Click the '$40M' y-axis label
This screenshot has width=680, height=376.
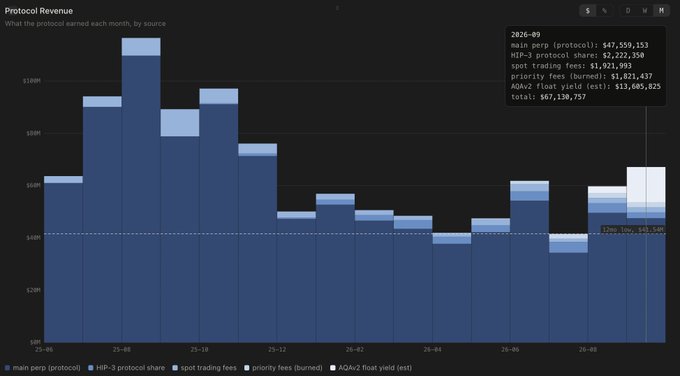click(33, 238)
